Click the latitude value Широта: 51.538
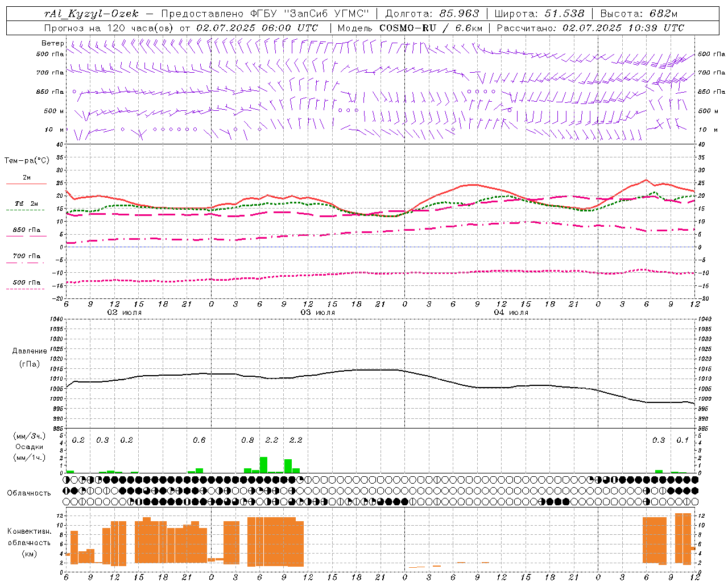The height and width of the screenshot is (582, 728). coord(539,14)
